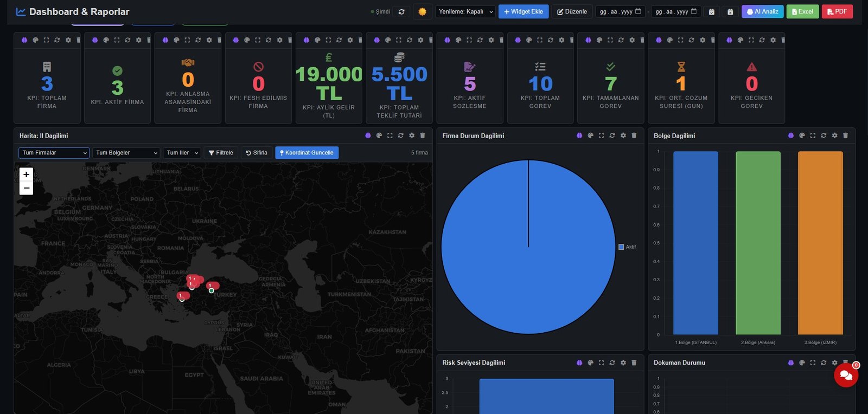
Task: Delete the Harita: Il Dagilimi widget
Action: [423, 135]
